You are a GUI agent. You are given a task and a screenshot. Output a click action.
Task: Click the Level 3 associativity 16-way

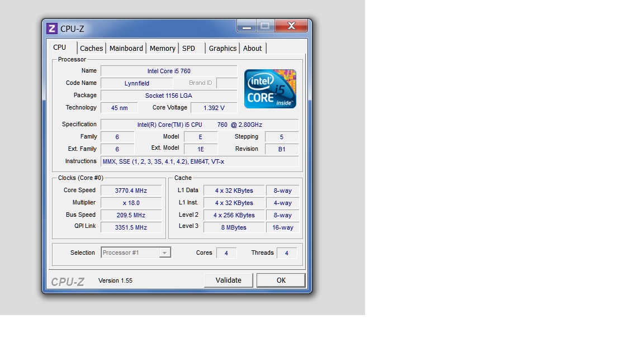pyautogui.click(x=282, y=227)
